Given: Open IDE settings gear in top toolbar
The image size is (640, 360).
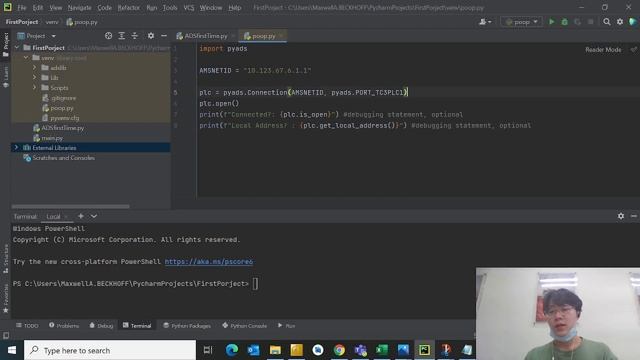Looking at the screenshot, I should click(620, 22).
